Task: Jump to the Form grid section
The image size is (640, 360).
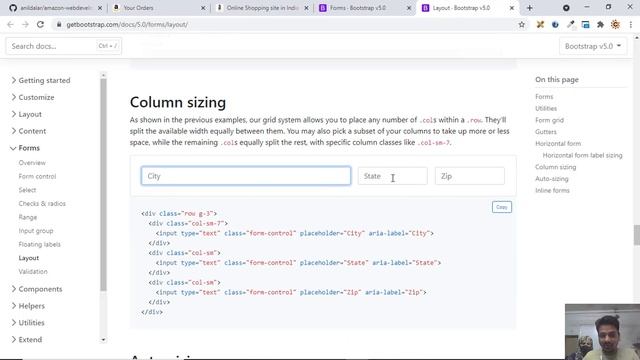Action: pyautogui.click(x=549, y=120)
